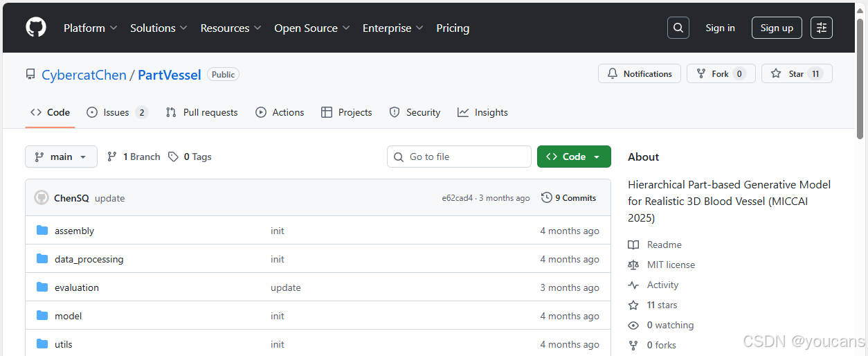Click the repository icon beside CybercatChen

click(30, 74)
